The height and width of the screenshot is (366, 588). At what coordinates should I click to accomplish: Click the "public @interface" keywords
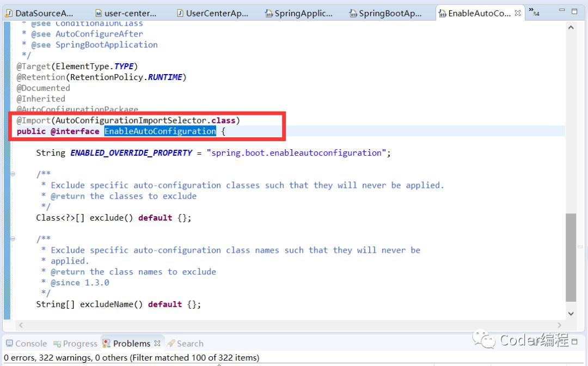coord(58,131)
